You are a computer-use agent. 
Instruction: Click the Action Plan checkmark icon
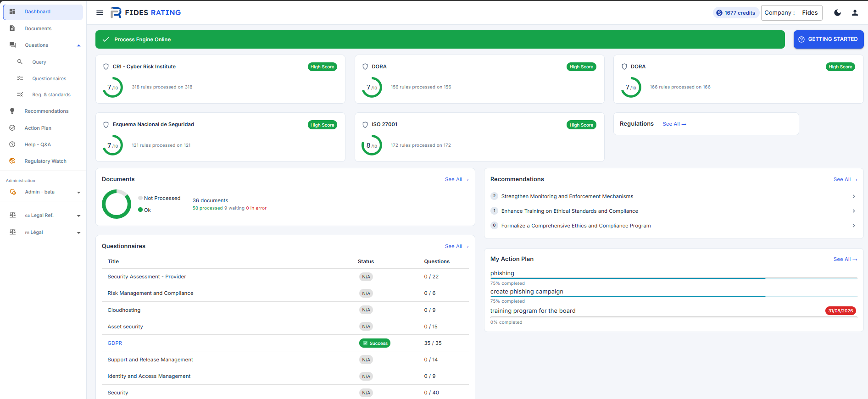[x=12, y=128]
